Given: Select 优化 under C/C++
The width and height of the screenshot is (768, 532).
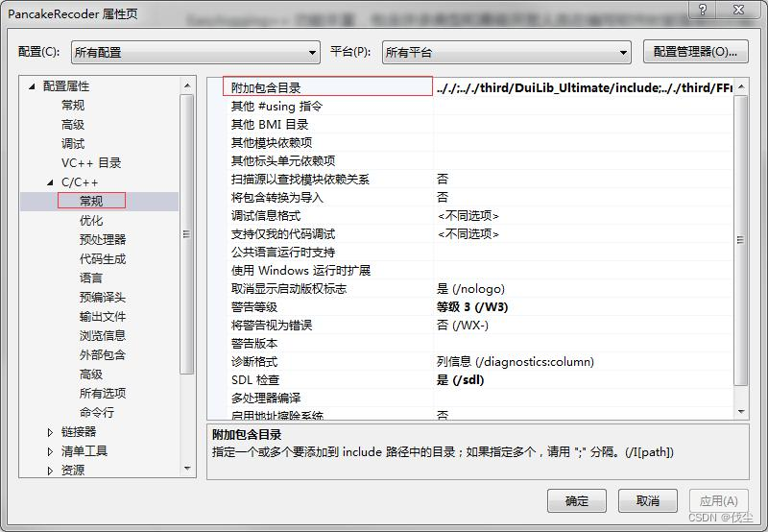Looking at the screenshot, I should coord(91,221).
